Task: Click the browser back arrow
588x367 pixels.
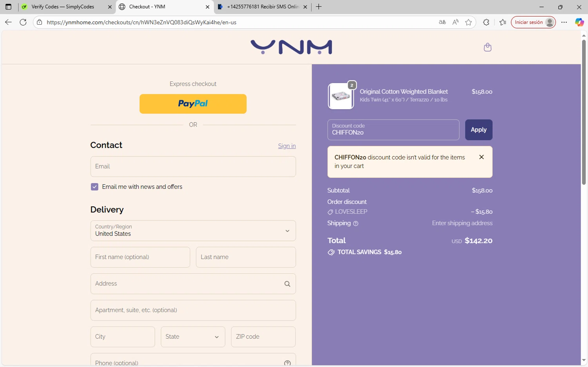Action: tap(8, 22)
